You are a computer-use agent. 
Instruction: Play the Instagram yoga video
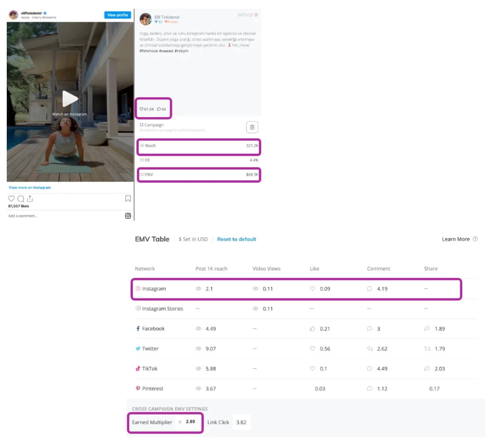[70, 99]
